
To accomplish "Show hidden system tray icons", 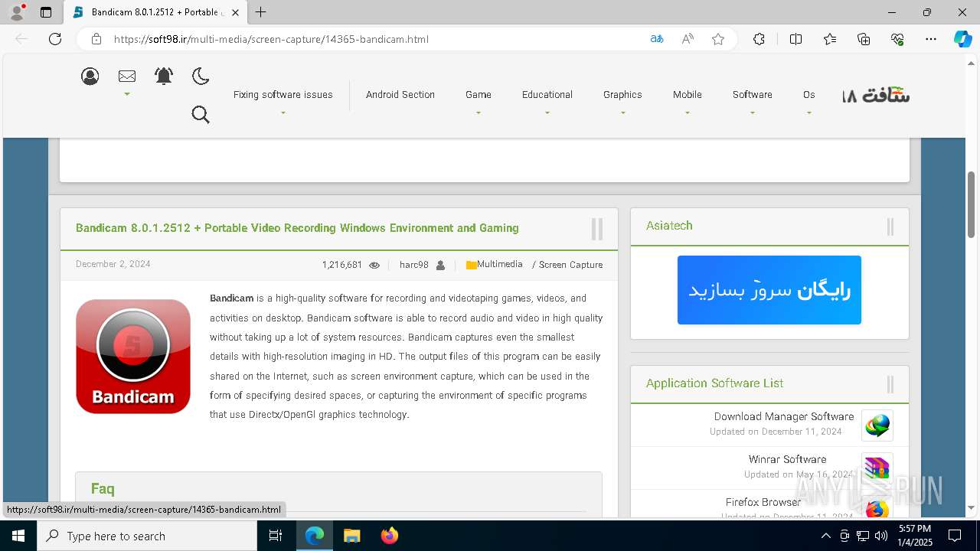I will (826, 536).
